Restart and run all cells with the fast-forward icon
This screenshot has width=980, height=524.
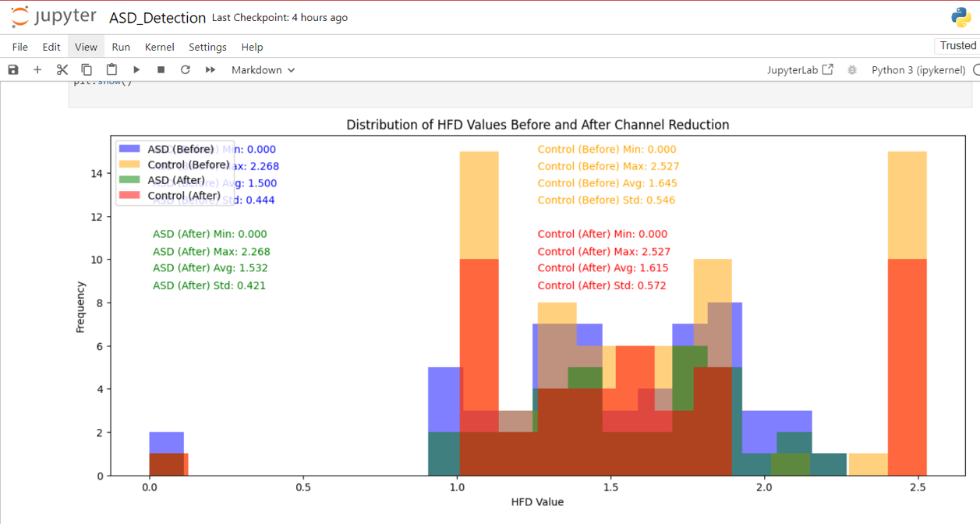point(211,69)
